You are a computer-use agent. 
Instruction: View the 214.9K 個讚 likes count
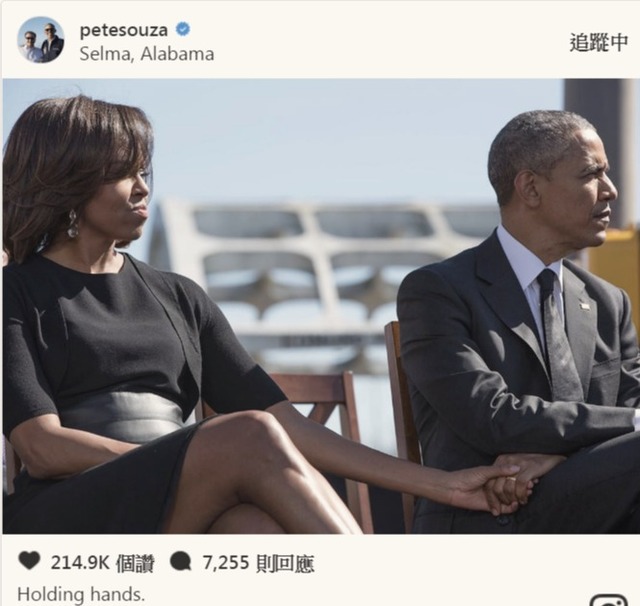[x=102, y=563]
